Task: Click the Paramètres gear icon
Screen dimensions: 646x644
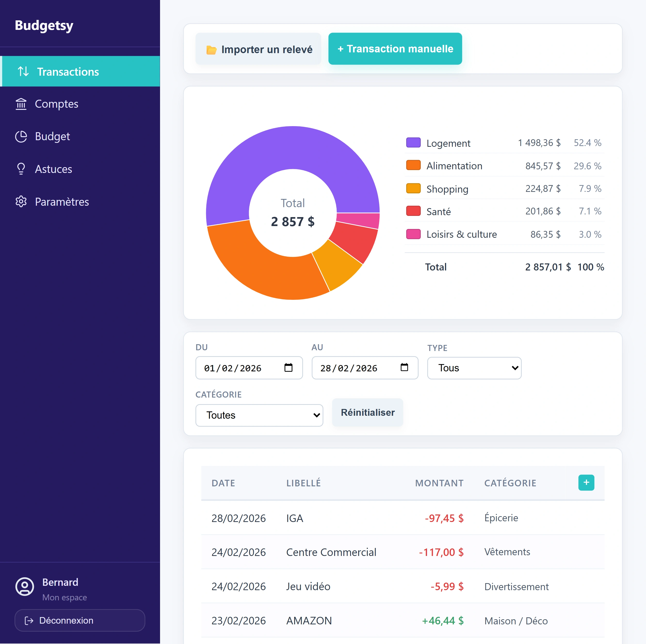Action: coord(21,201)
